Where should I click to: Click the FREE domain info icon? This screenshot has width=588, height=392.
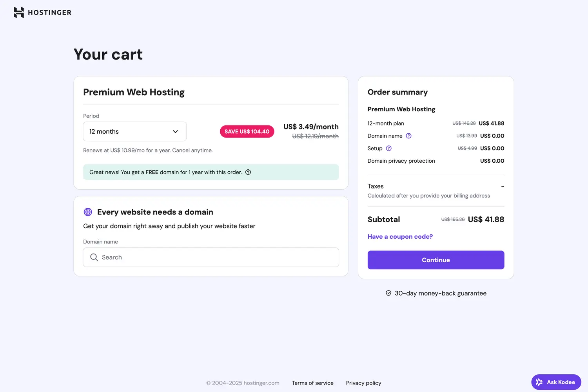pos(248,172)
